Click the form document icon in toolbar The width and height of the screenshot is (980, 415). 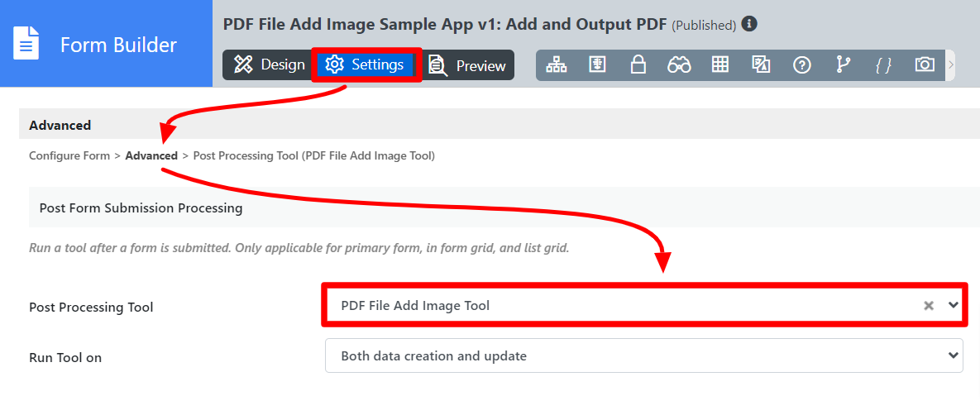pos(597,65)
